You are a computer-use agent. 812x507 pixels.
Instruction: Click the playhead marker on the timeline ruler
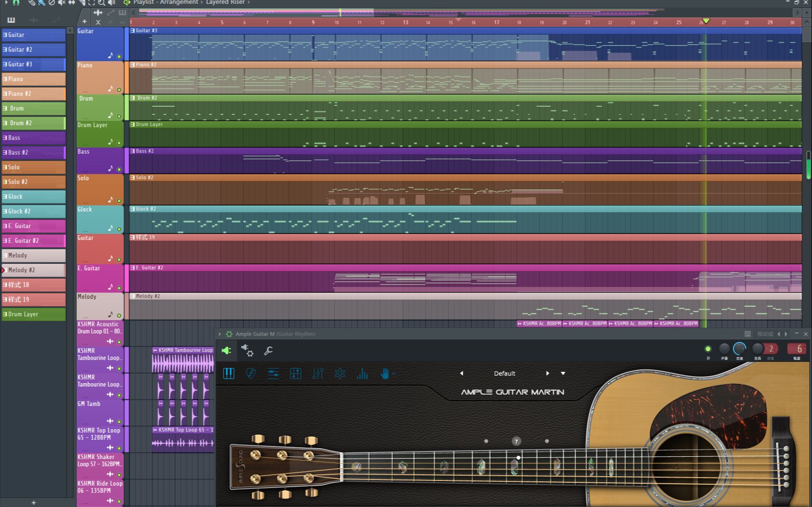(706, 21)
